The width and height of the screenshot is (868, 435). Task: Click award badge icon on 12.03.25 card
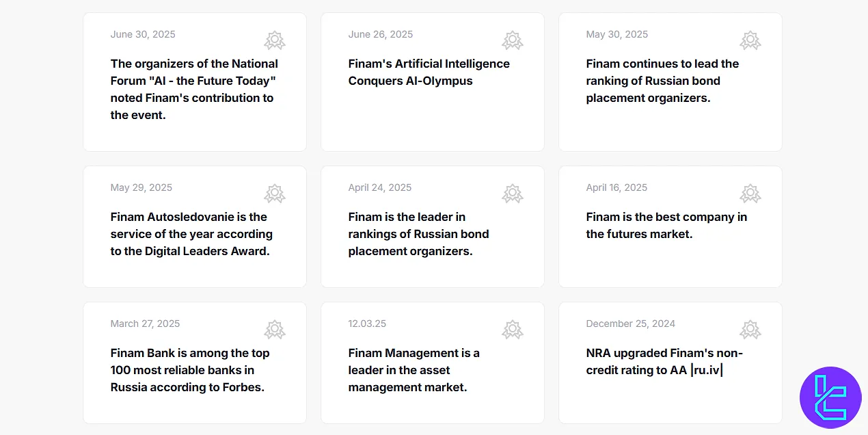point(513,330)
